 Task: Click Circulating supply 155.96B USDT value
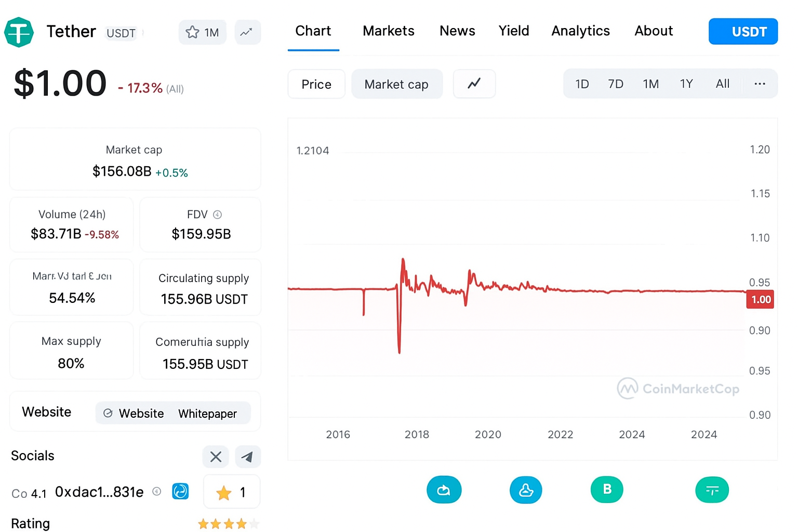point(204,299)
